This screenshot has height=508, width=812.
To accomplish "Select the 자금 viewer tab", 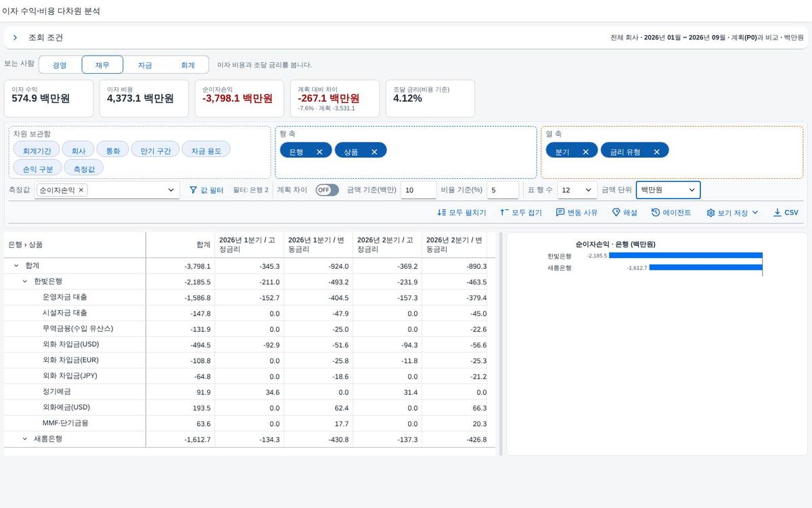I will 145,65.
